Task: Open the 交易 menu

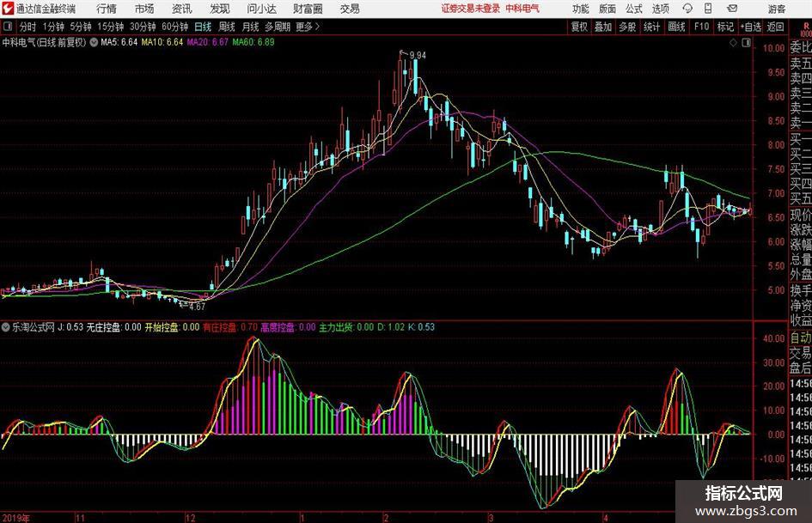Action: [x=350, y=9]
